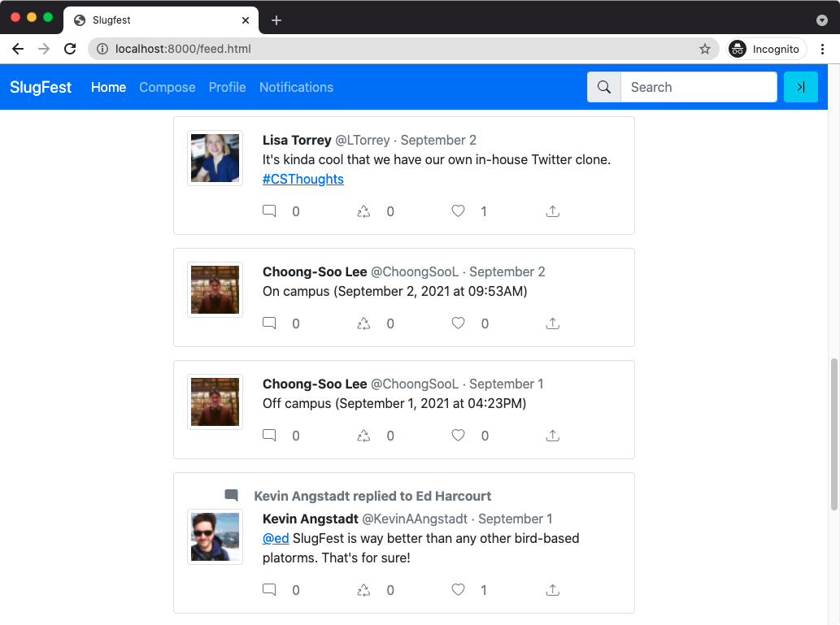
Task: Like Choong-Soo Lee's 'On campus' post
Action: (458, 323)
